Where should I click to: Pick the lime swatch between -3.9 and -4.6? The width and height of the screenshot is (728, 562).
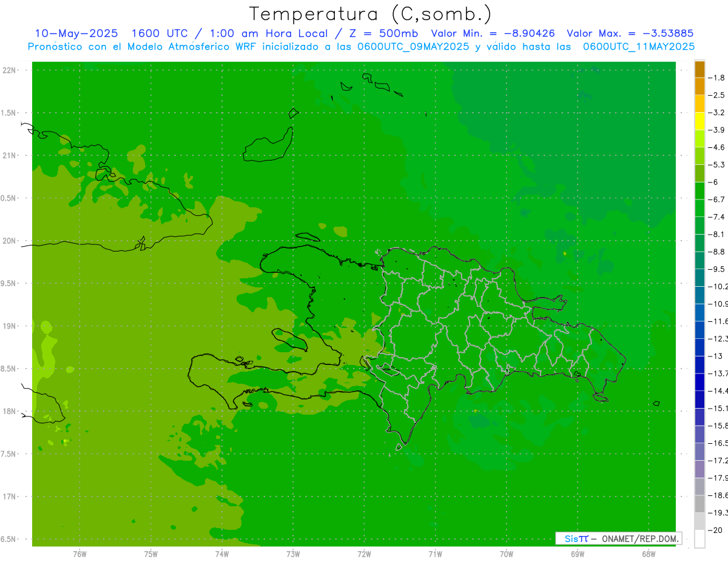tap(699, 138)
